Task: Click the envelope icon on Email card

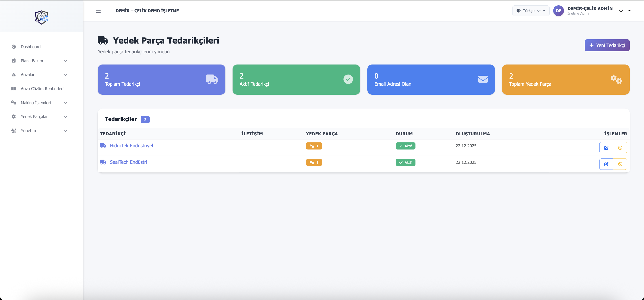Action: [x=483, y=79]
